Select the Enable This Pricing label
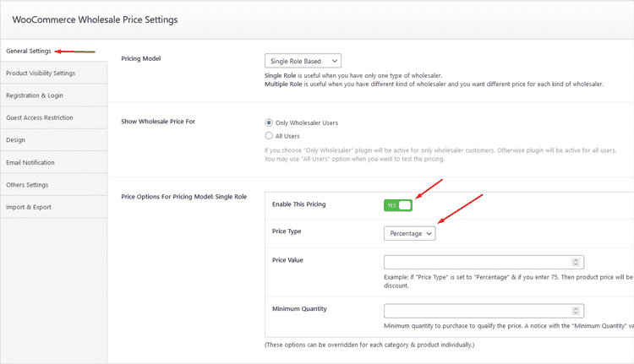The image size is (634, 364). 298,204
